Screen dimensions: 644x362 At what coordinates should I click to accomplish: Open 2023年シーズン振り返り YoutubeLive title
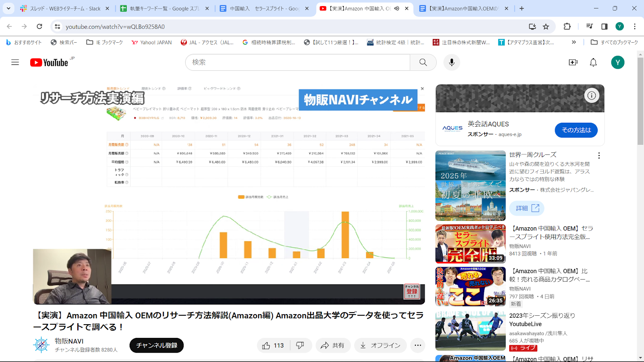coord(542,320)
